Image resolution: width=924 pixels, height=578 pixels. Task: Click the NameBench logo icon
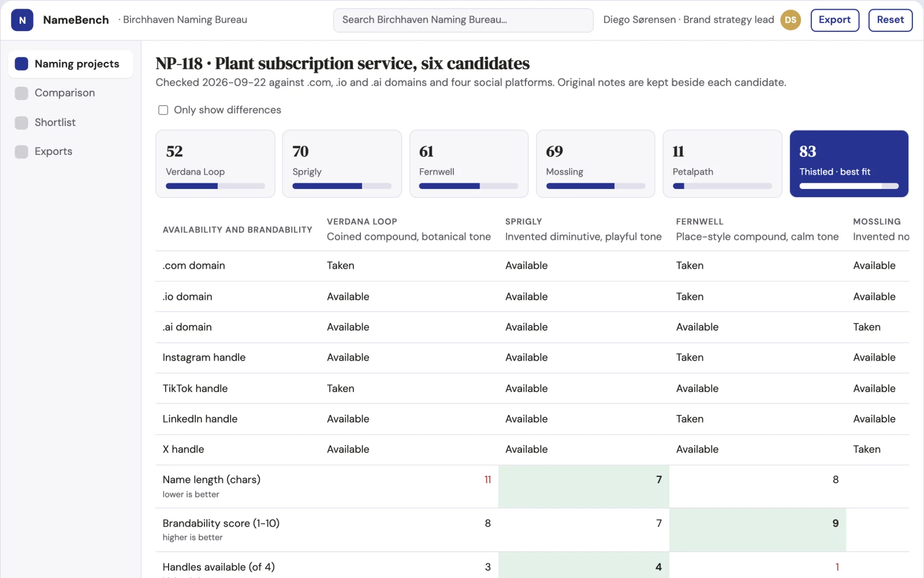(22, 20)
